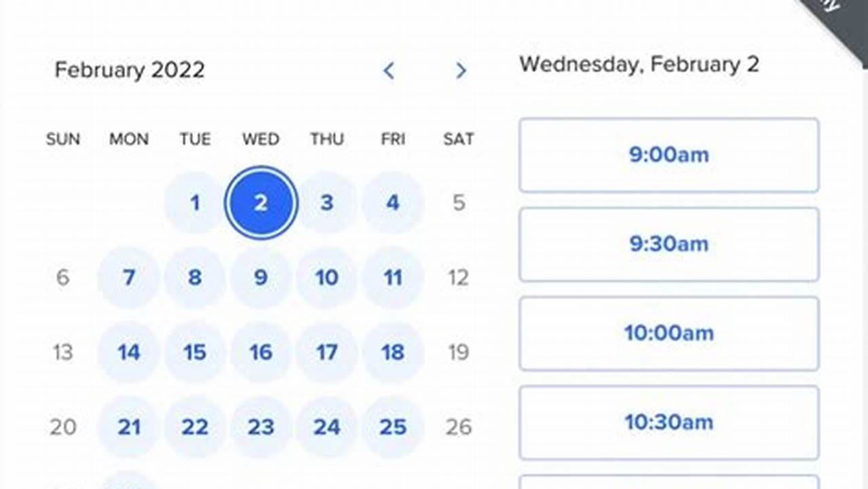Select February 16 on the calendar

coord(261,352)
